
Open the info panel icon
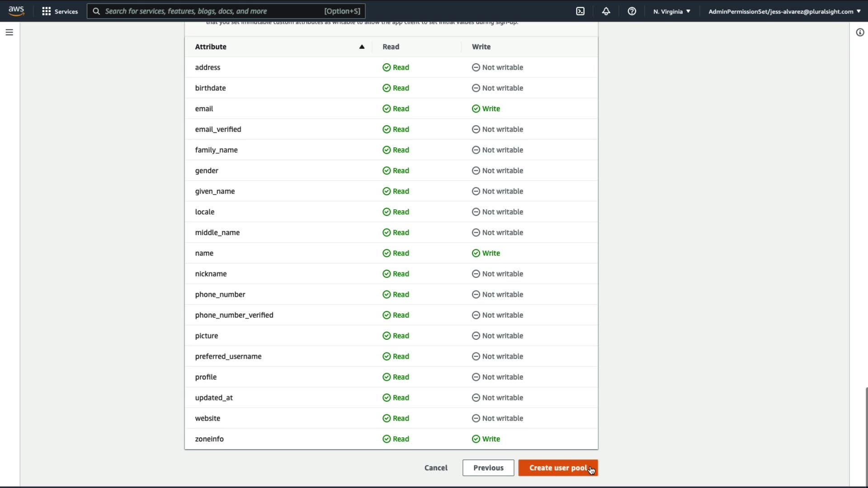(x=860, y=33)
